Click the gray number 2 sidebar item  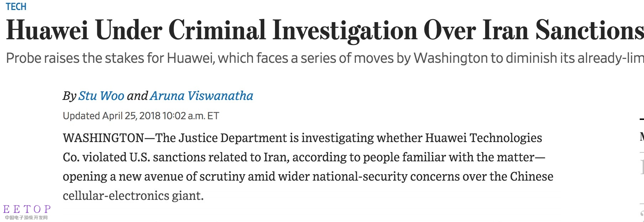pos(642,215)
